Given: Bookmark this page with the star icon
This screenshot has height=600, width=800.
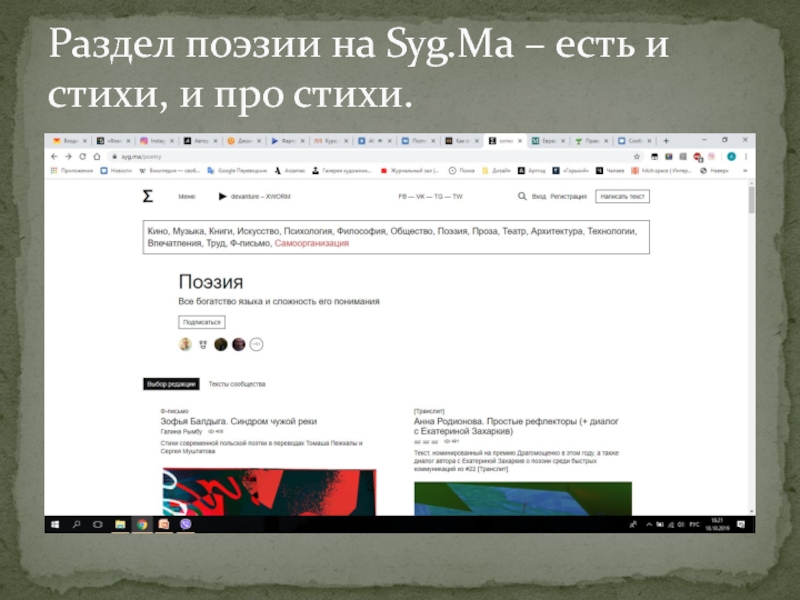Looking at the screenshot, I should click(637, 157).
